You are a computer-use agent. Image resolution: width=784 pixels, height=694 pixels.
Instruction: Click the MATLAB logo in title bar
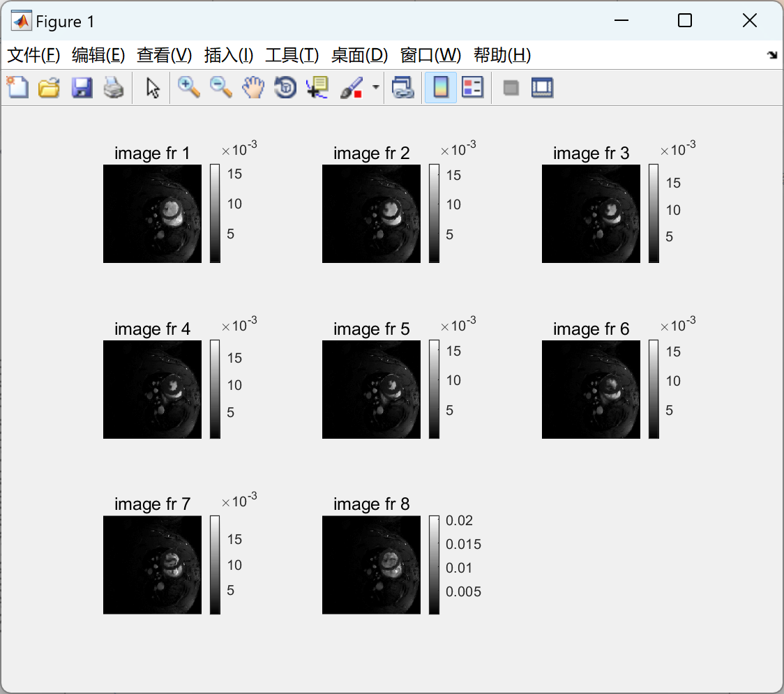click(x=22, y=21)
